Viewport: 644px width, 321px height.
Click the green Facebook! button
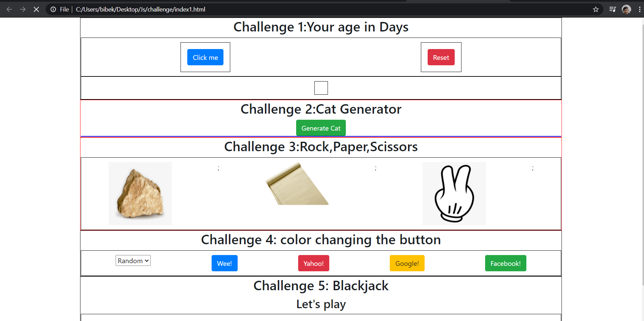pyautogui.click(x=505, y=263)
